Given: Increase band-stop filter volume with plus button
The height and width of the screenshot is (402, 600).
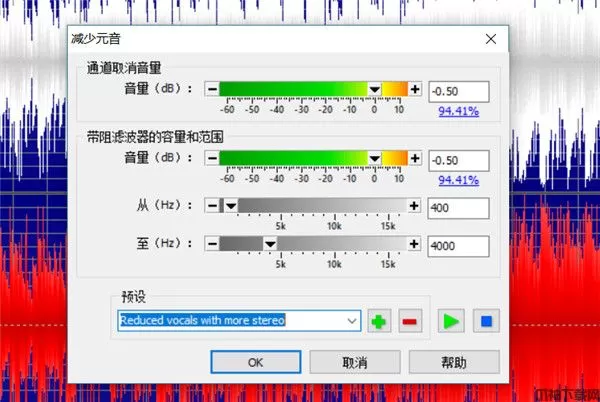Looking at the screenshot, I should (415, 158).
